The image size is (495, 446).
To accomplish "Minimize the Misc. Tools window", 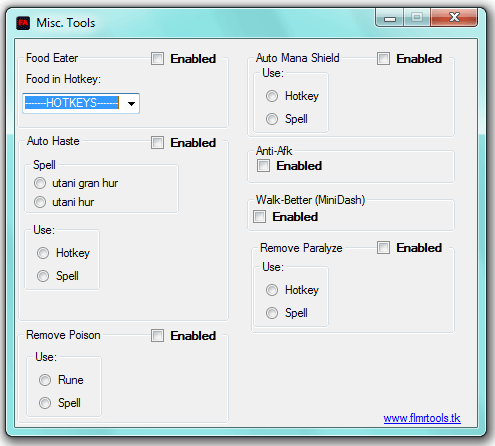I will pos(390,17).
